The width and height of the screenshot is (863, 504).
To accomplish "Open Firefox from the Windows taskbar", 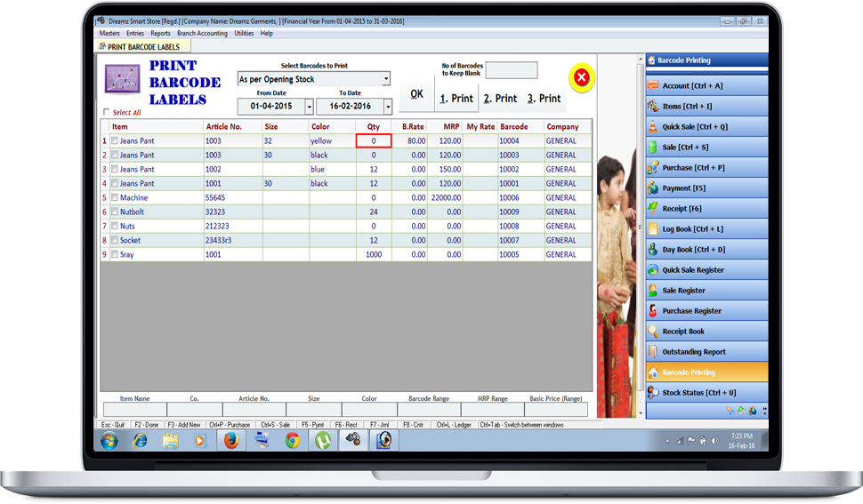I will pos(231,440).
